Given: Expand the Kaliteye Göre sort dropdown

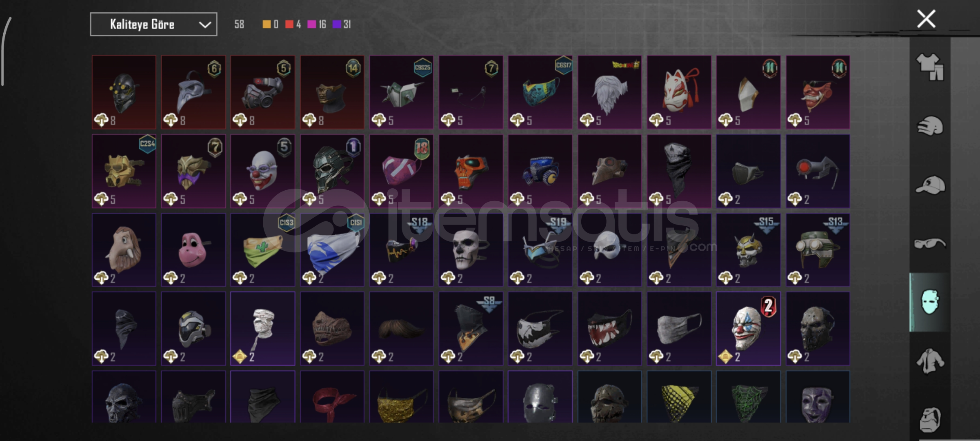Looking at the screenshot, I should pos(153,24).
